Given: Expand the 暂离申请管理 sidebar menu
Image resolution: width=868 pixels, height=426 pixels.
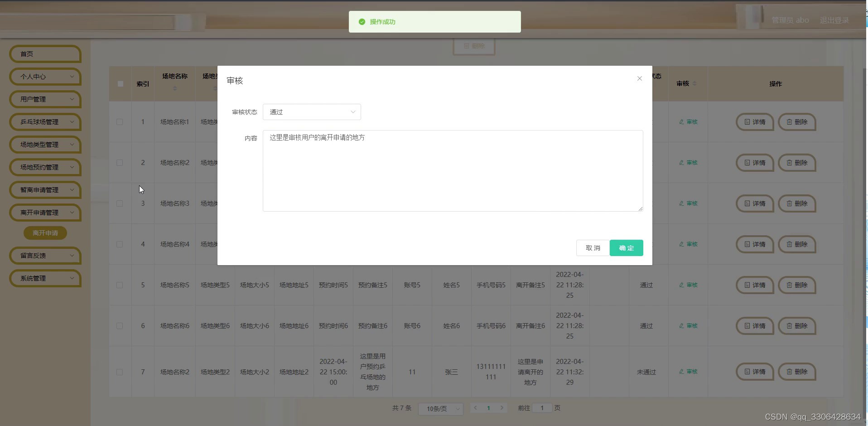Looking at the screenshot, I should (x=45, y=190).
